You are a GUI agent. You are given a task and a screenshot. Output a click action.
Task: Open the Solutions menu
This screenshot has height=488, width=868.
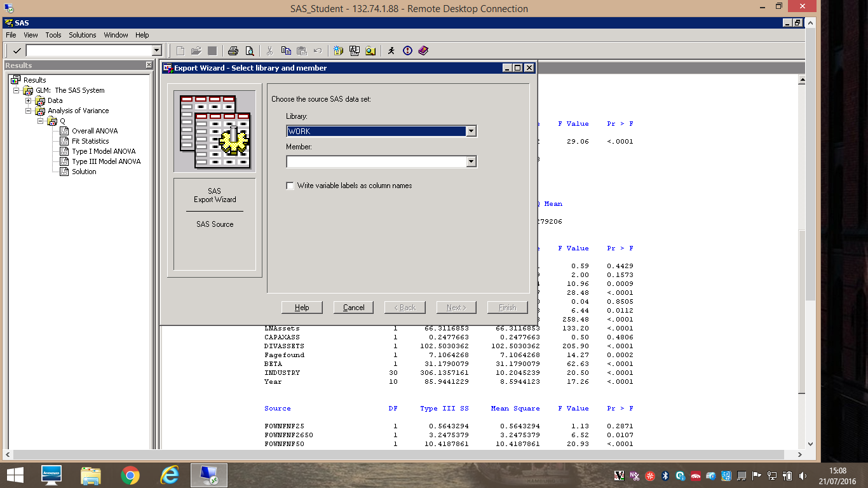[83, 35]
